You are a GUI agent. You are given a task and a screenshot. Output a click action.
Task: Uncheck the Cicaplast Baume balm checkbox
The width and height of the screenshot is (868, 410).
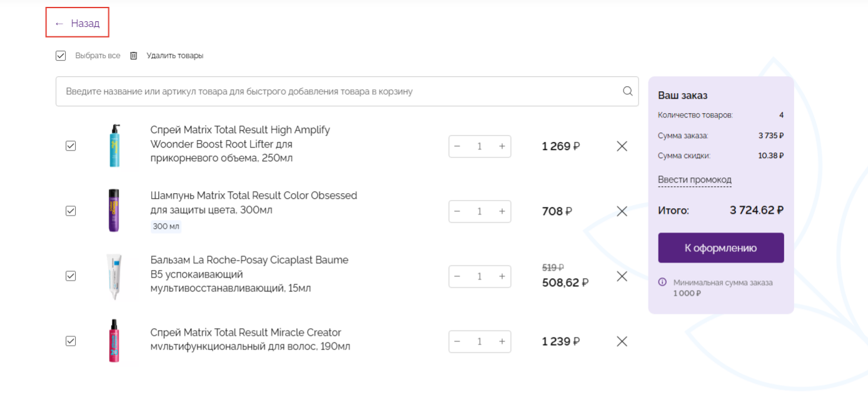coord(71,276)
